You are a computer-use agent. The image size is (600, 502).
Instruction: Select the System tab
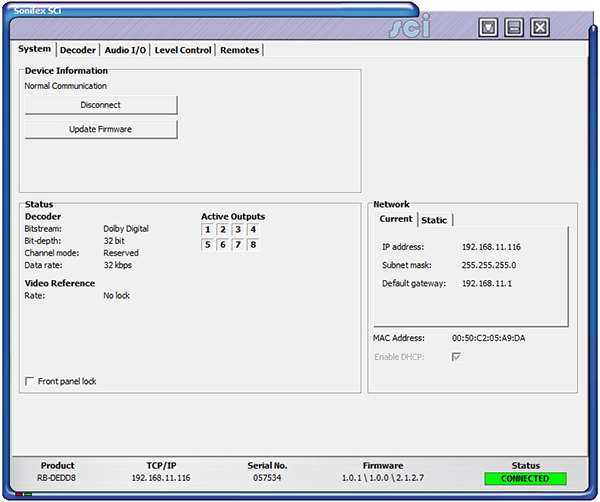pyautogui.click(x=34, y=49)
